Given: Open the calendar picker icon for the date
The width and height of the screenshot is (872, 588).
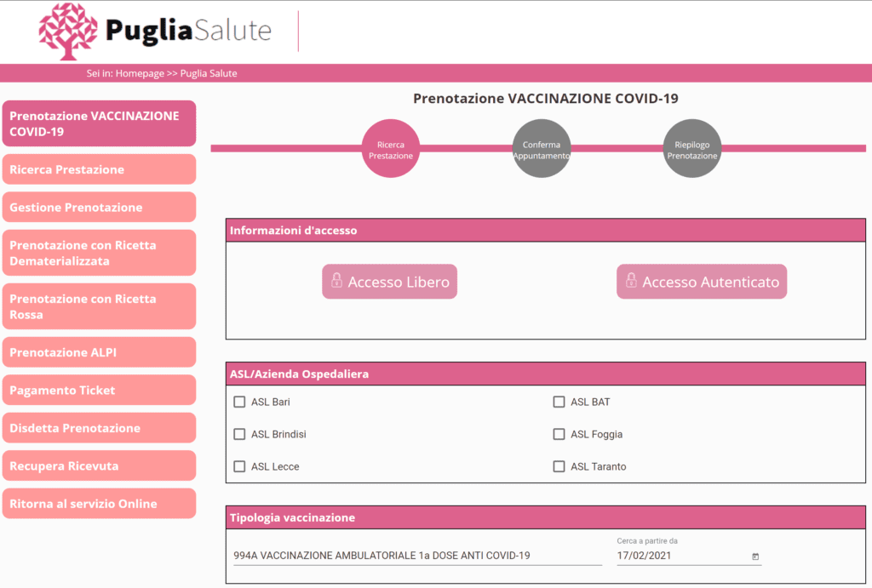Looking at the screenshot, I should coord(755,557).
